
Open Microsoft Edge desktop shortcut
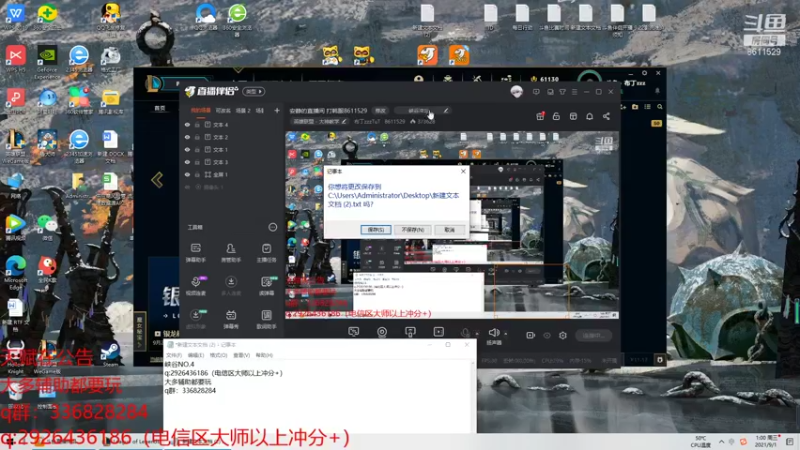15,273
